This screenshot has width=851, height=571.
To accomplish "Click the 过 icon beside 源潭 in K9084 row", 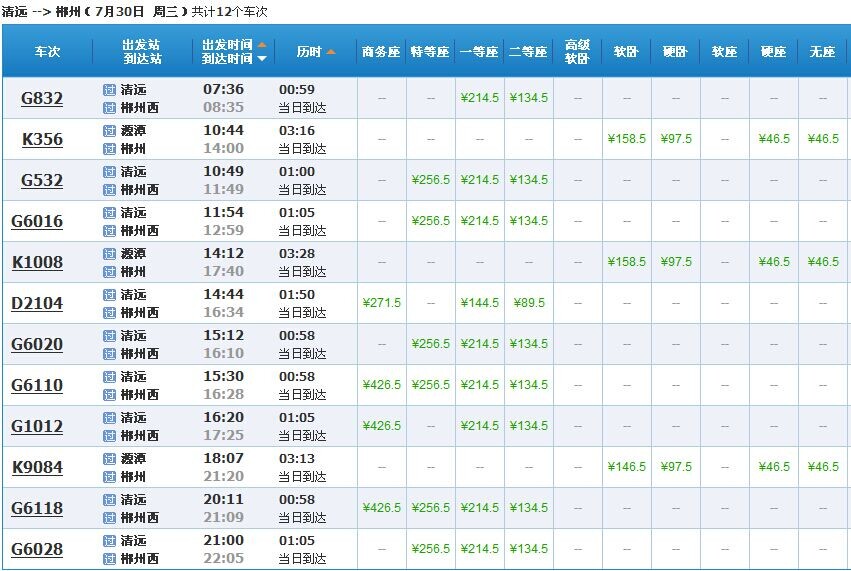I will pyautogui.click(x=109, y=458).
